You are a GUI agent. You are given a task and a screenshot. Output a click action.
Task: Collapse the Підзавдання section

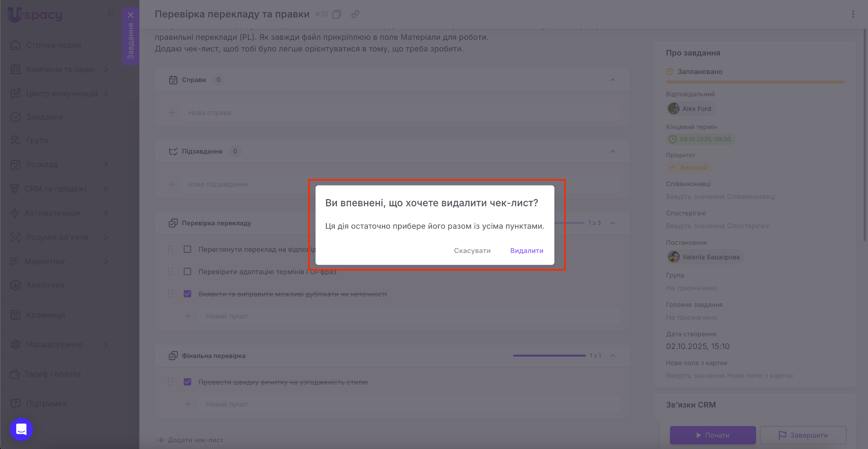click(x=612, y=152)
